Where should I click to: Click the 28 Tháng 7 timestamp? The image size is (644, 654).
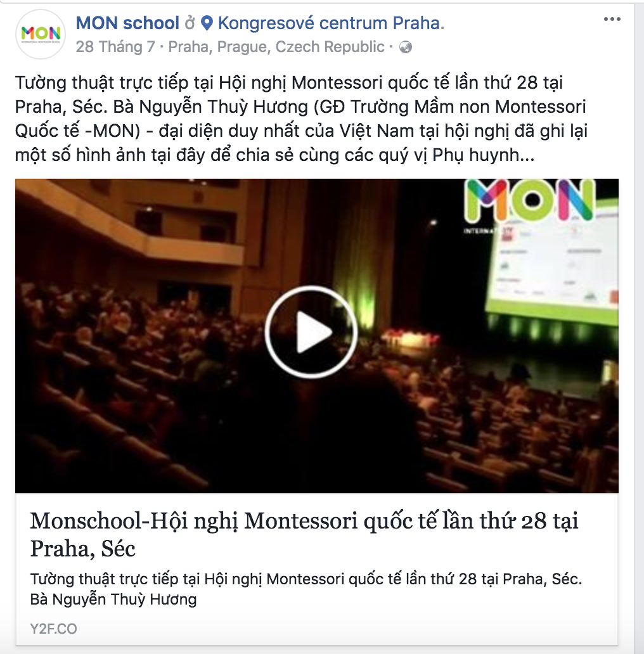[x=115, y=47]
